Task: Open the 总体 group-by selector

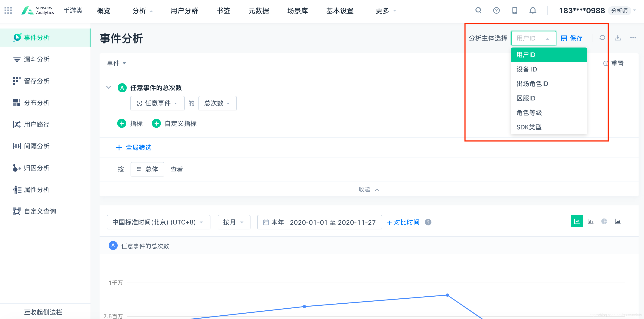Action: point(147,169)
